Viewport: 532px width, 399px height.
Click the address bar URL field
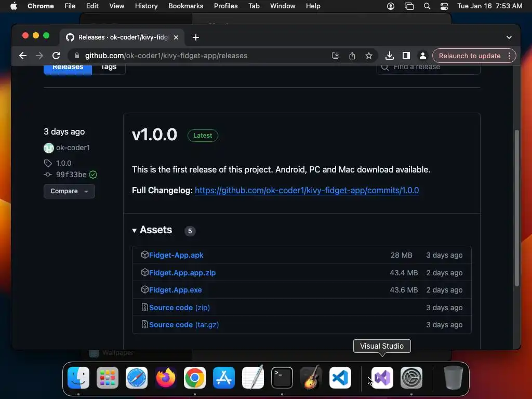point(204,56)
